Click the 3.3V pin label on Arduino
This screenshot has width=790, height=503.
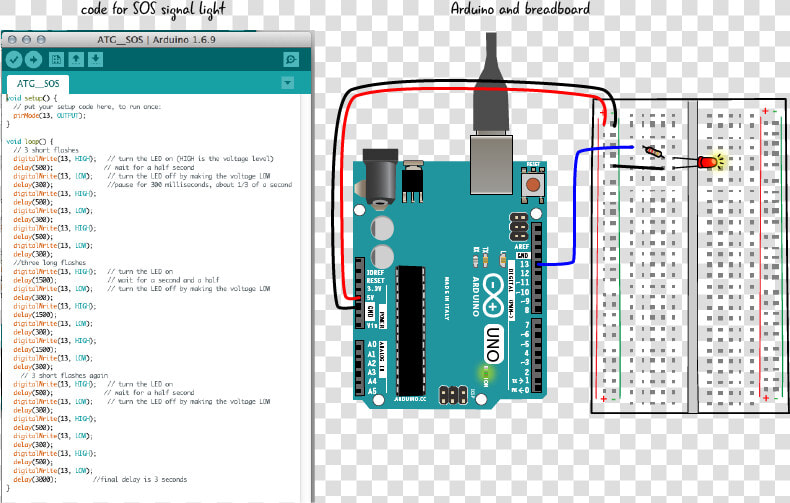click(x=374, y=289)
